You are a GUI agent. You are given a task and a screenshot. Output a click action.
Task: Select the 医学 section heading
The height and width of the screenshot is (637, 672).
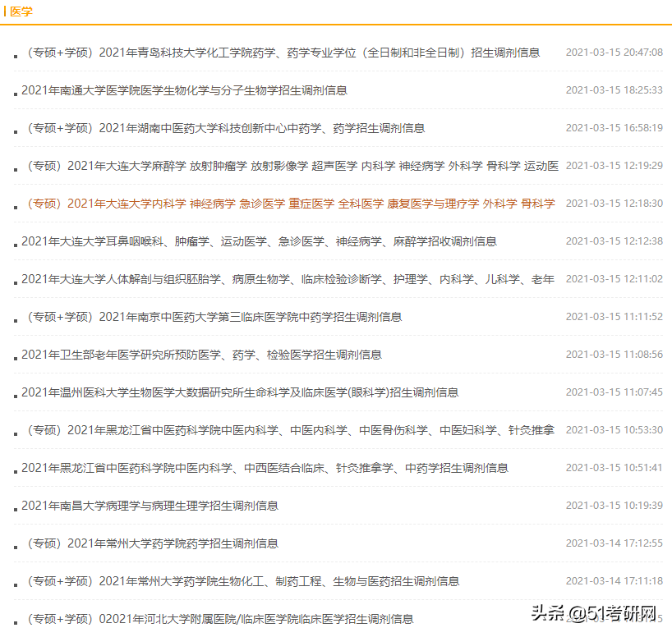[x=20, y=12]
